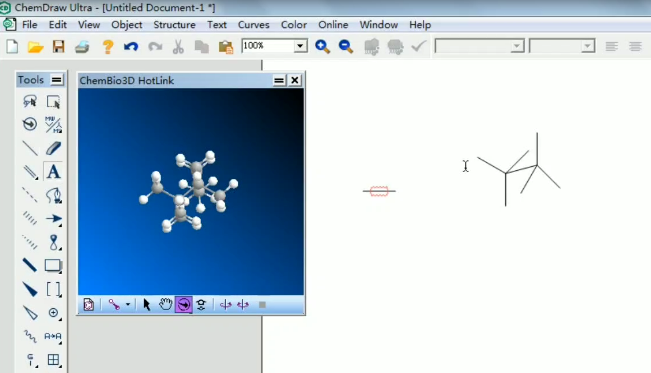The height and width of the screenshot is (373, 651).
Task: Toggle the HotLink hand translate tool
Action: (165, 304)
